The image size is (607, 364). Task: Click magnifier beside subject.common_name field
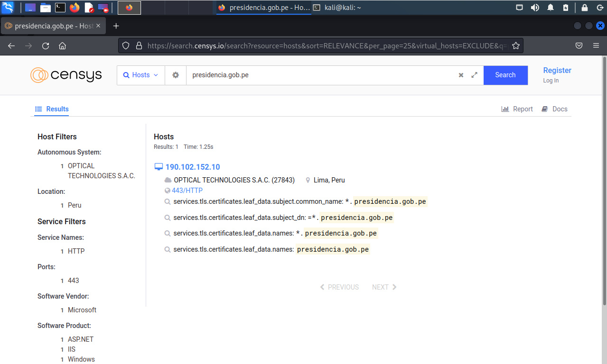click(167, 202)
